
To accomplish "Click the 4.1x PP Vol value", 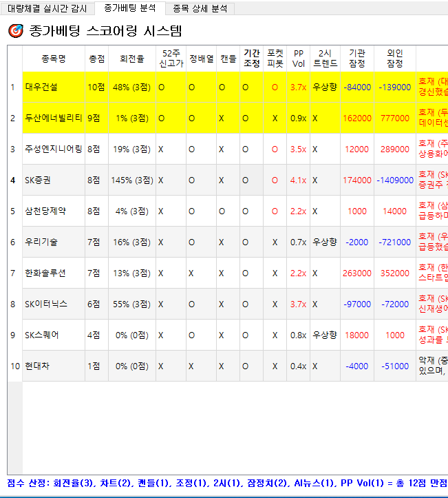I will point(298,180).
